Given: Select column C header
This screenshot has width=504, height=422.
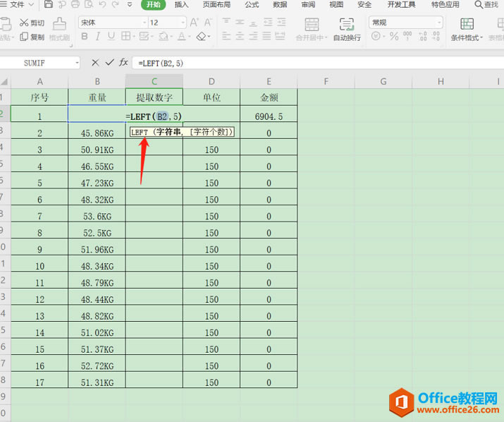Looking at the screenshot, I should click(154, 81).
